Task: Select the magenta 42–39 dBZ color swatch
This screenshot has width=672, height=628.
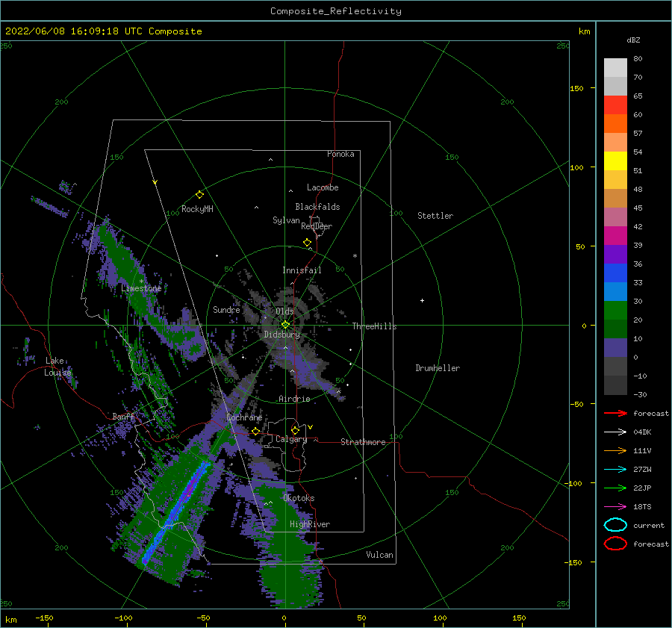Action: pyautogui.click(x=615, y=236)
